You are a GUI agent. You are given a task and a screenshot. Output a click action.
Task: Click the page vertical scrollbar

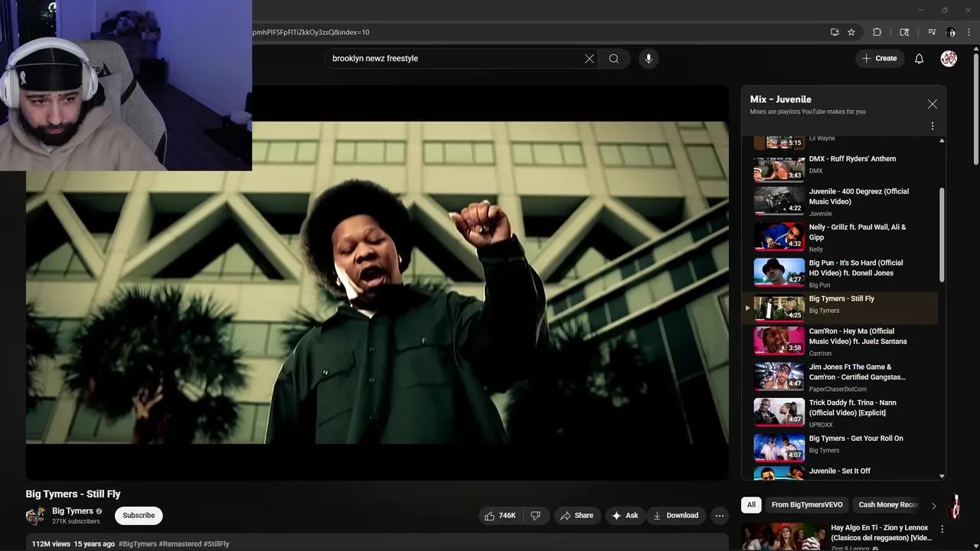(975, 107)
